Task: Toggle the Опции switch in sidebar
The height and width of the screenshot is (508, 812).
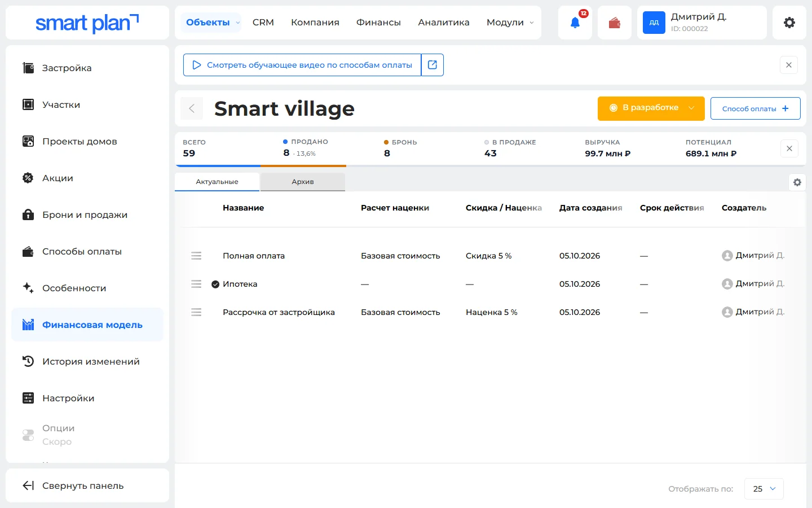Action: tap(28, 435)
